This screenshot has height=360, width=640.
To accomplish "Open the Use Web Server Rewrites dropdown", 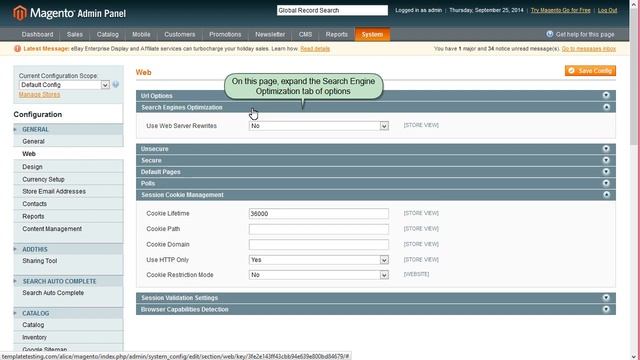I will click(319, 126).
